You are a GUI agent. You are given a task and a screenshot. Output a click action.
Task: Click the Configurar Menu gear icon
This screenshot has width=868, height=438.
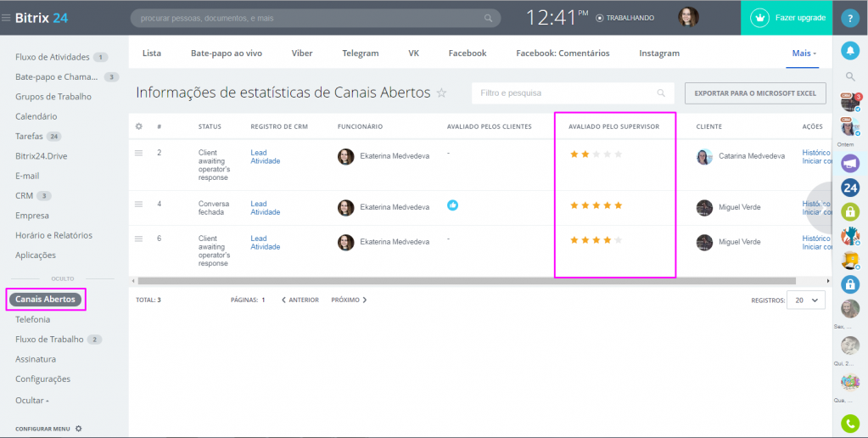78,428
